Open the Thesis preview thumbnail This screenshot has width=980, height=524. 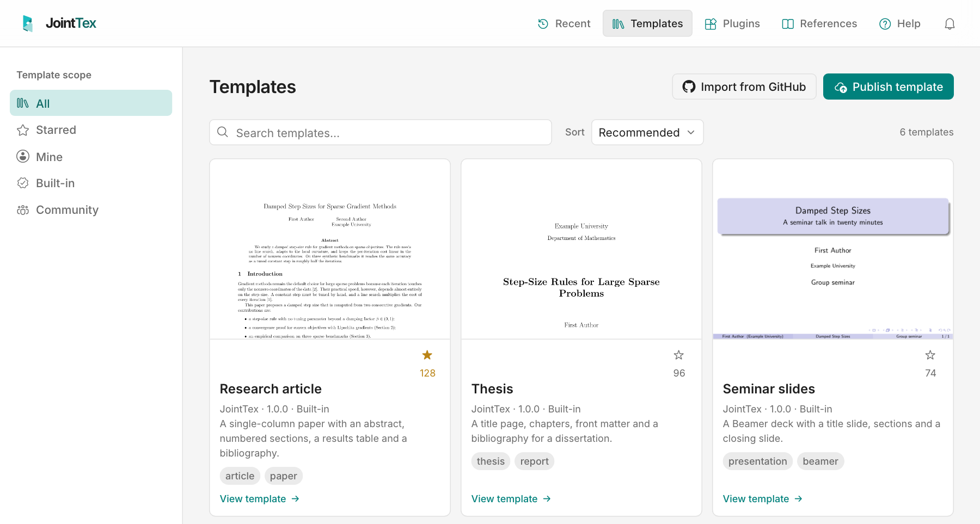[x=581, y=249]
